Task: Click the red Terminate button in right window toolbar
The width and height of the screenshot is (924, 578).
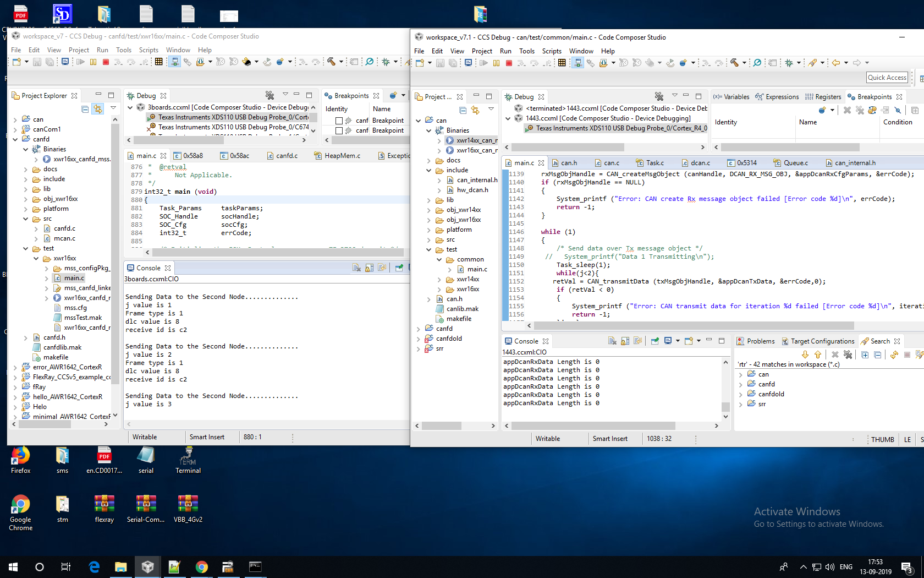Action: (509, 63)
